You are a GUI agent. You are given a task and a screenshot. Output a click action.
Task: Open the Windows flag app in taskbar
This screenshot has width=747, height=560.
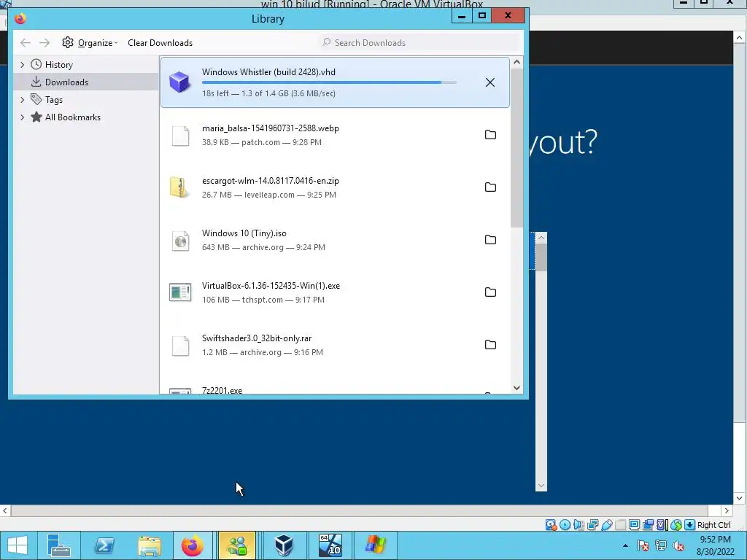pyautogui.click(x=376, y=545)
